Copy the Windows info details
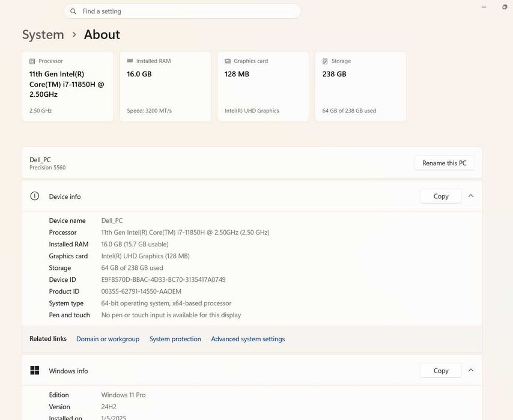Screen dimensions: 513x420 (x=441, y=371)
